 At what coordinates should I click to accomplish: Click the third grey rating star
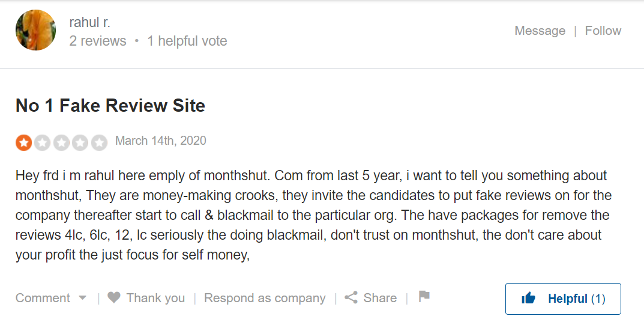tap(61, 142)
